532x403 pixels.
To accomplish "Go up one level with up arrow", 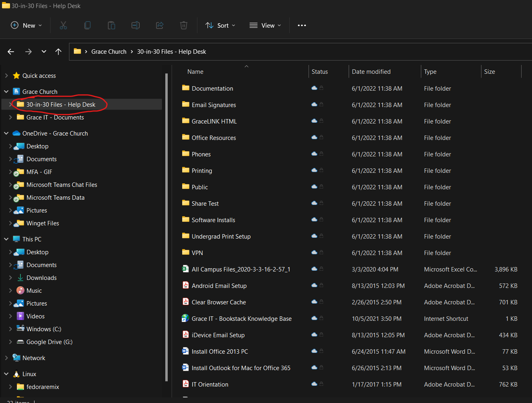I will tap(58, 52).
